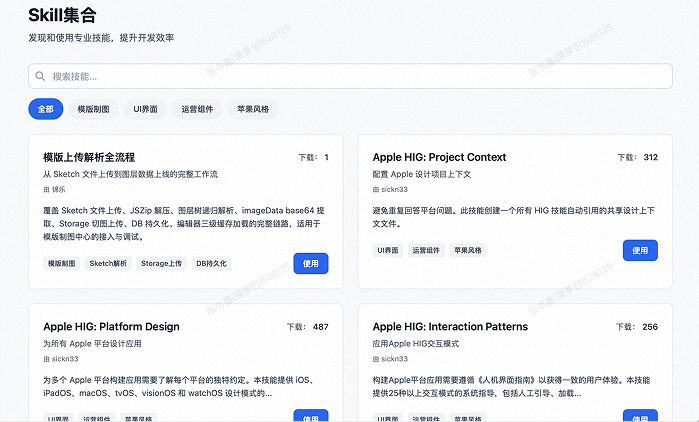This screenshot has width=699, height=422.
Task: Select the 全部 filter tab
Action: tap(45, 109)
